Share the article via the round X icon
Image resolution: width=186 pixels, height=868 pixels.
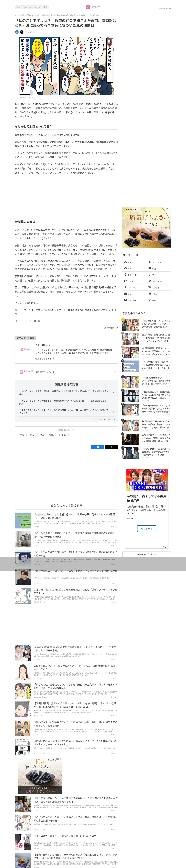point(22,32)
